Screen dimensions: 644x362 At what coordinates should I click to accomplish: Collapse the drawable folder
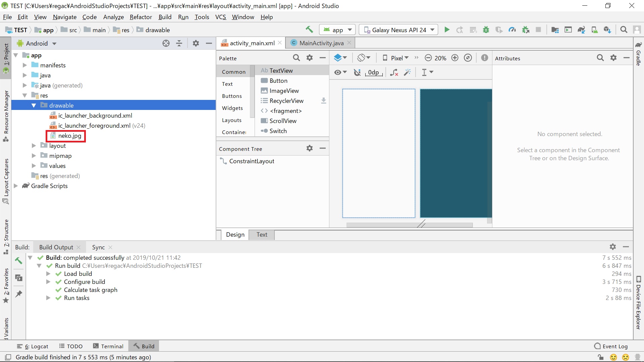coord(34,105)
